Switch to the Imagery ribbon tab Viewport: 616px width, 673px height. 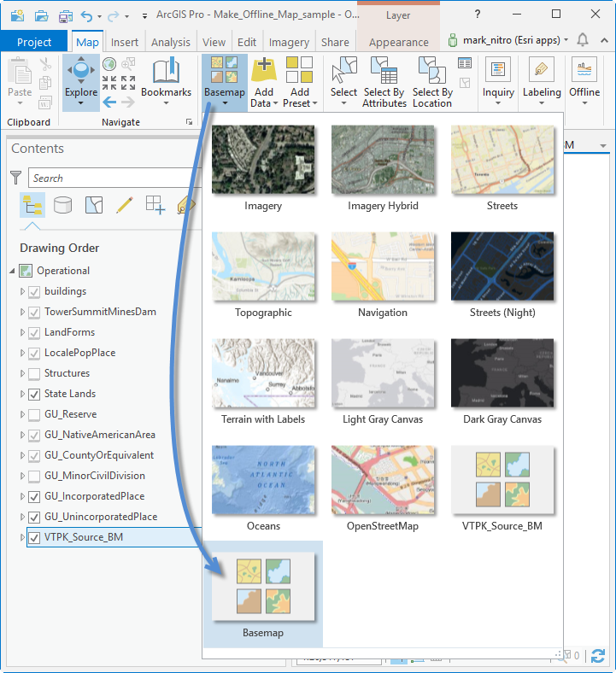pos(289,42)
